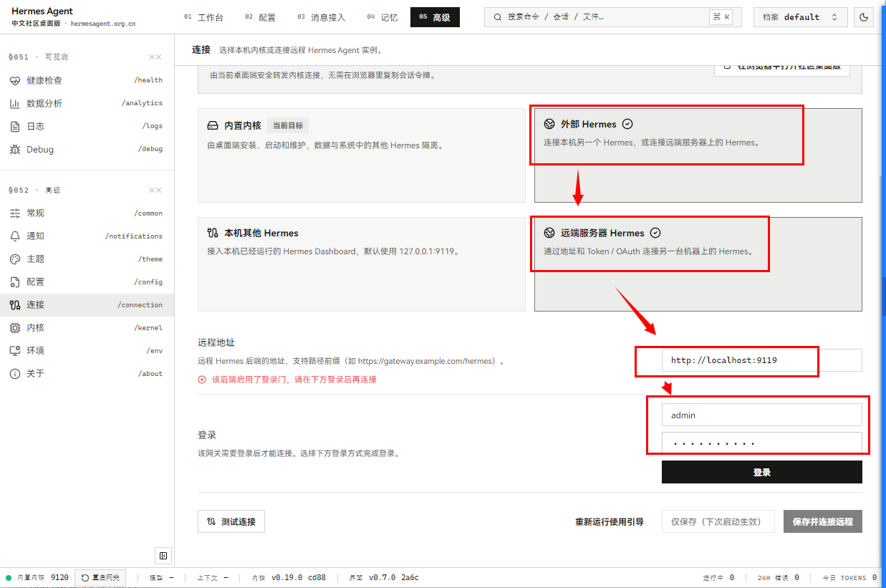Click the red error circle icon

click(x=202, y=380)
